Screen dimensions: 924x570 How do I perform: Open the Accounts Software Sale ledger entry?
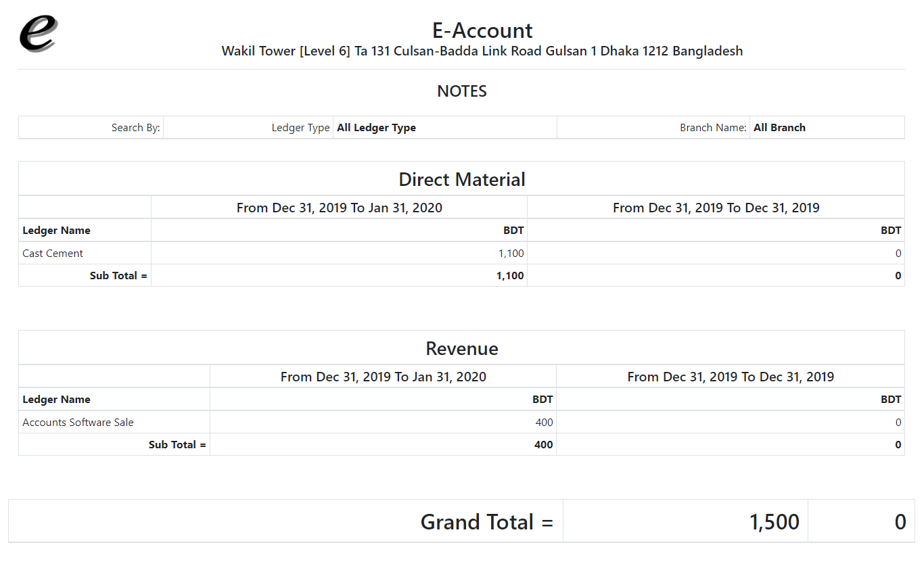click(x=78, y=423)
